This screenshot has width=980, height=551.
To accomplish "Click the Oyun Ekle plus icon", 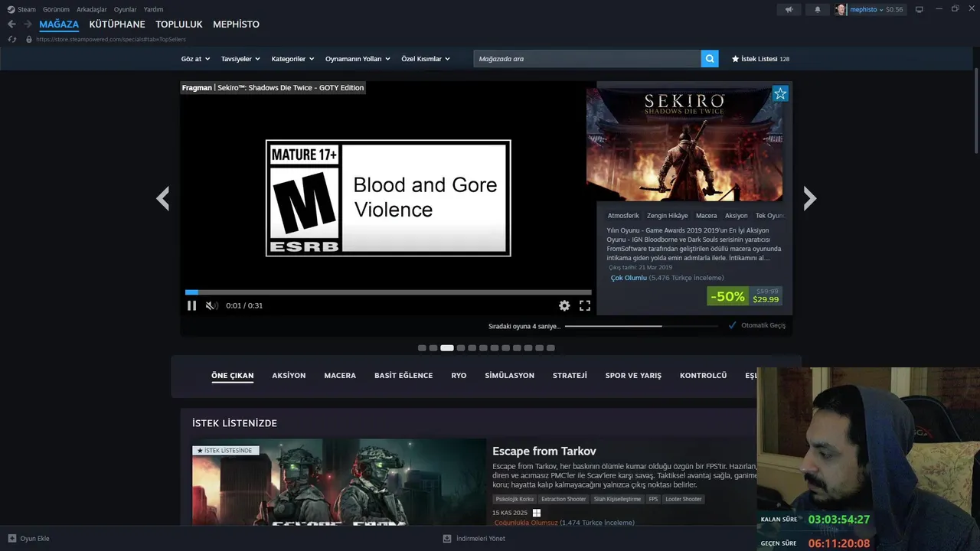I will click(x=11, y=538).
